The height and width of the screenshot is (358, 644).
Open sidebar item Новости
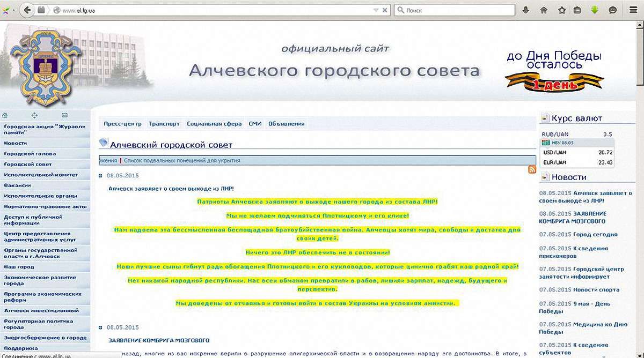45,143
